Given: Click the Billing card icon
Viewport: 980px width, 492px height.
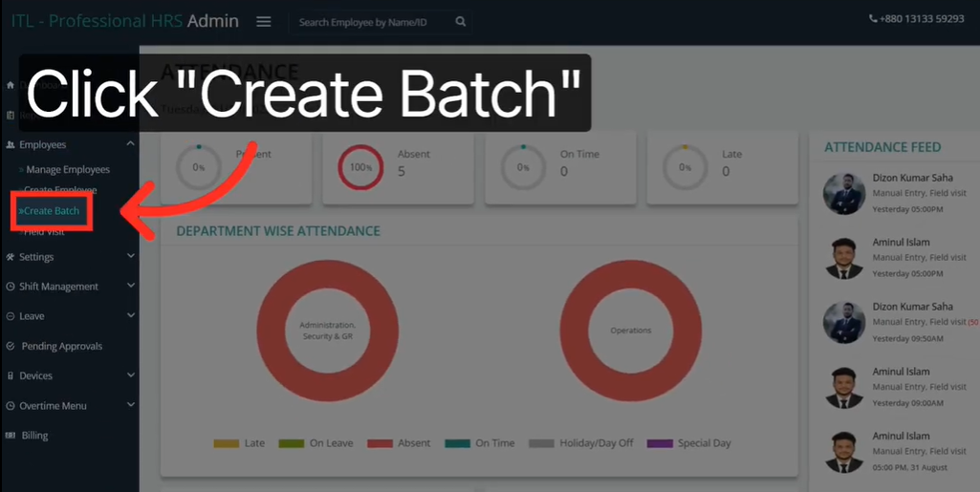Looking at the screenshot, I should tap(11, 436).
